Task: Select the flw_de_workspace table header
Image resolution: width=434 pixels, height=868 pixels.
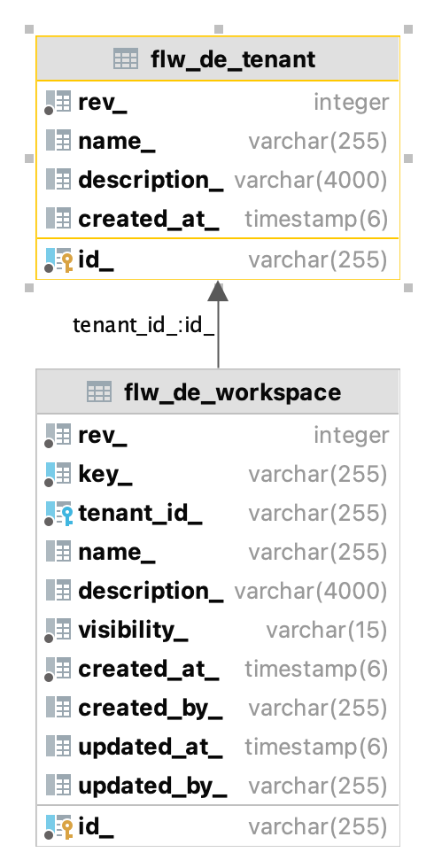Action: [218, 391]
